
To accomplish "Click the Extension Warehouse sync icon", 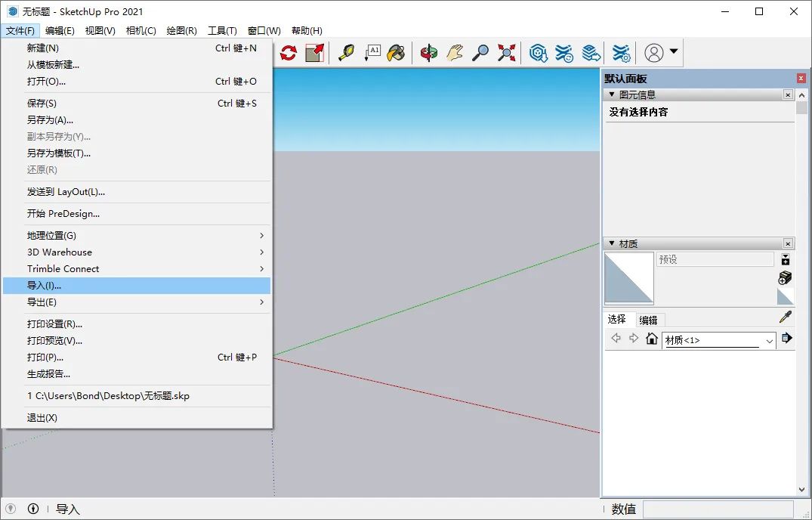I will click(564, 53).
